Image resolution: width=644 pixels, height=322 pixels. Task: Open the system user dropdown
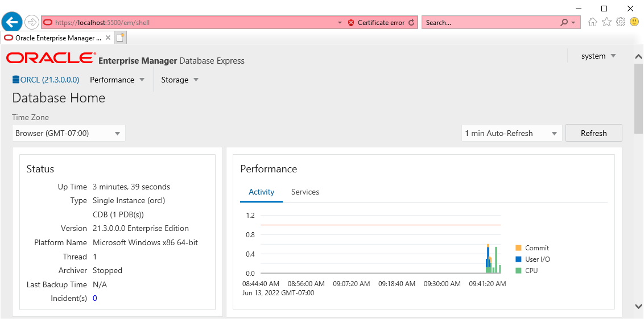598,56
